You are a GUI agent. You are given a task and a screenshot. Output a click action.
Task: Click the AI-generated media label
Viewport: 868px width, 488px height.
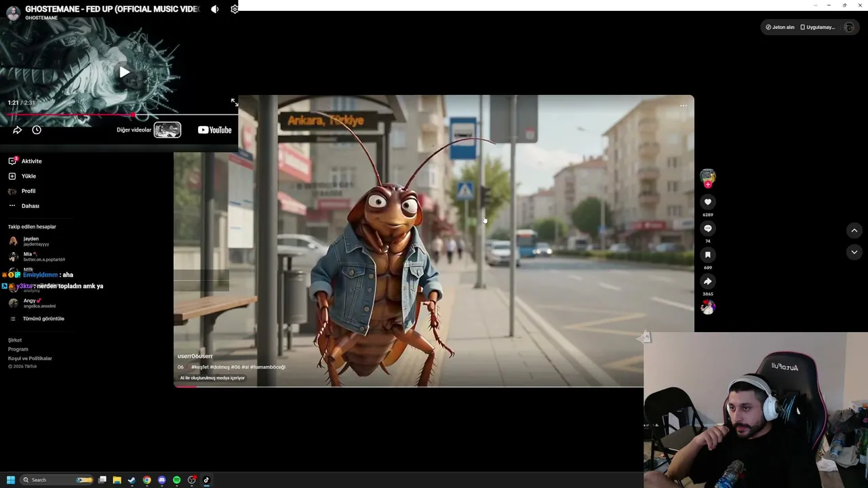pos(212,378)
